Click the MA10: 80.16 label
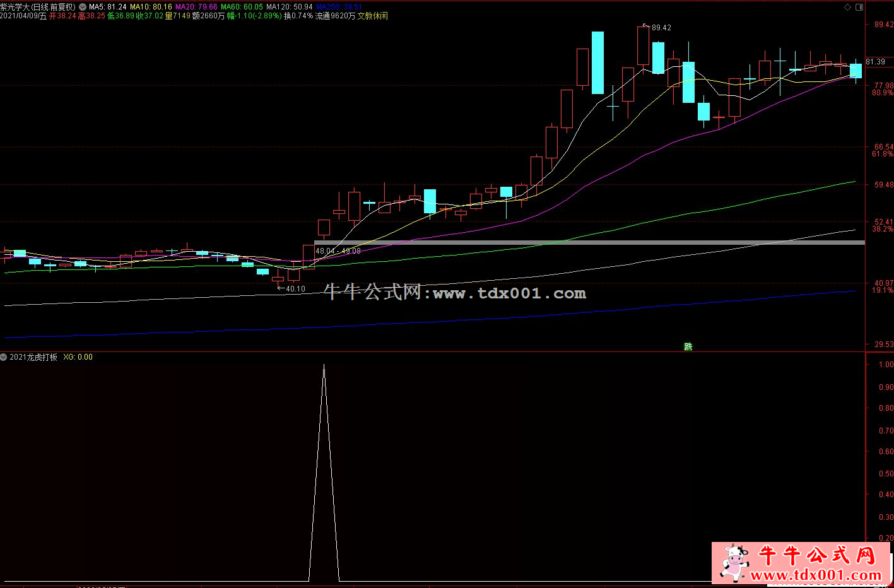The width and height of the screenshot is (894, 588). (151, 7)
